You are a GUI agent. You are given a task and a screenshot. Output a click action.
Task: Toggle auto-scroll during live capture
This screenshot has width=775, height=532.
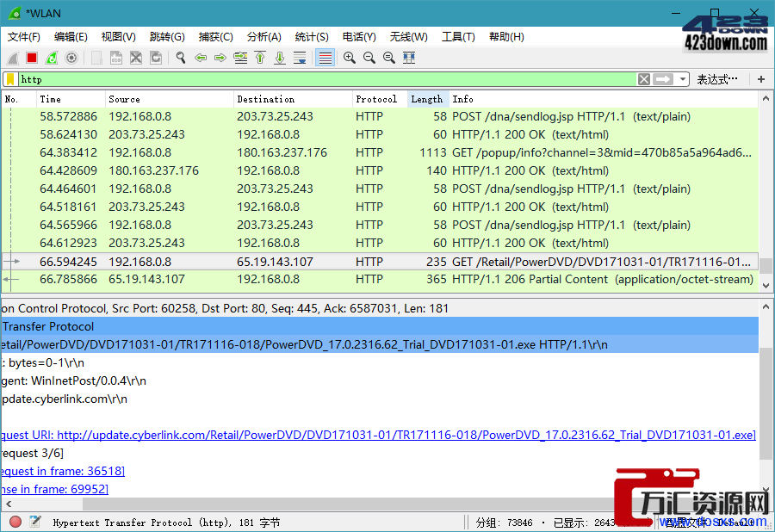300,58
